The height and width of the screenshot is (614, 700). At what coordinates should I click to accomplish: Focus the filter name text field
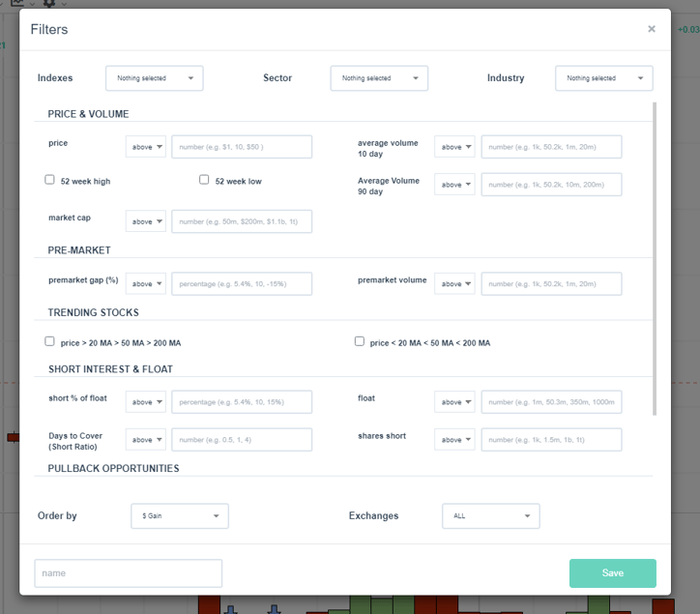(129, 573)
